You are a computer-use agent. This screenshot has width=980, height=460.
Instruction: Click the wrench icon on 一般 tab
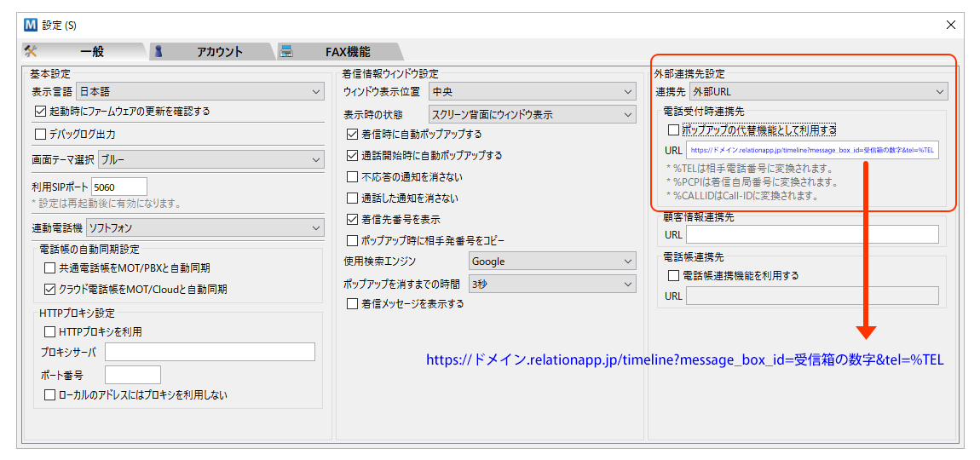(32, 51)
